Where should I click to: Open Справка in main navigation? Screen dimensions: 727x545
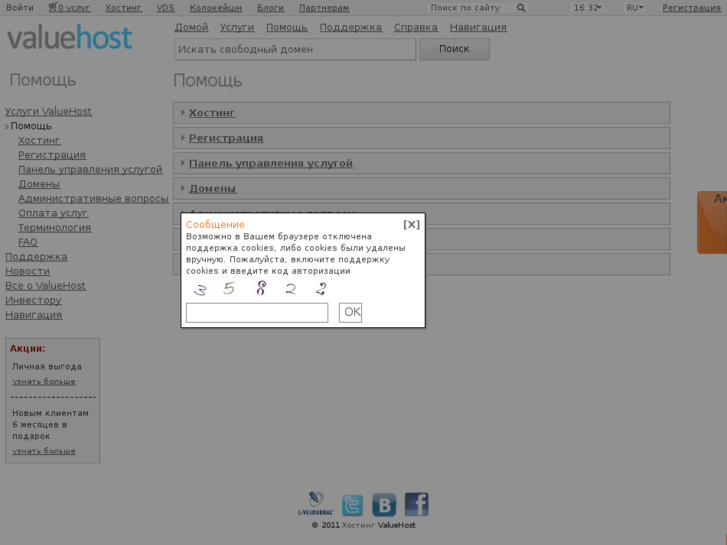point(416,27)
